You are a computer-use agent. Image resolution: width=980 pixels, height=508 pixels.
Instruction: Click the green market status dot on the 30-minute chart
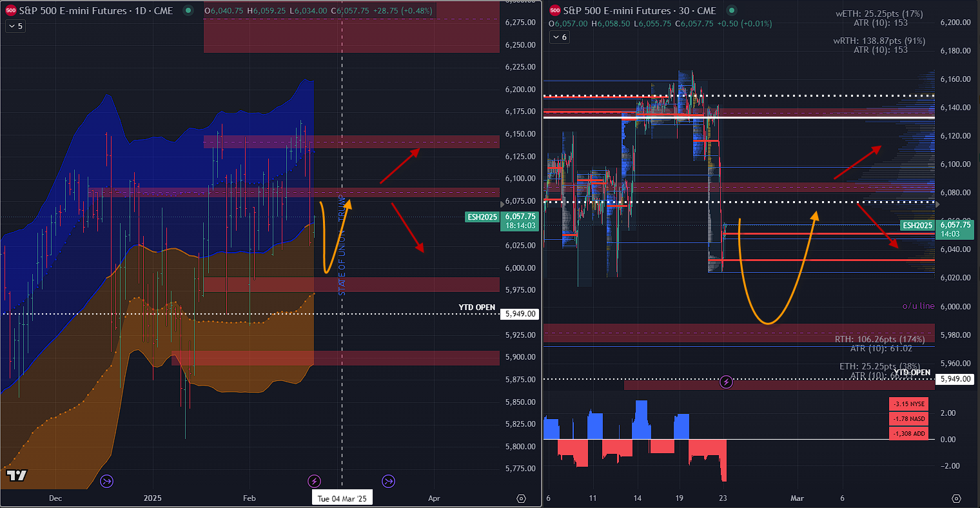pos(730,10)
